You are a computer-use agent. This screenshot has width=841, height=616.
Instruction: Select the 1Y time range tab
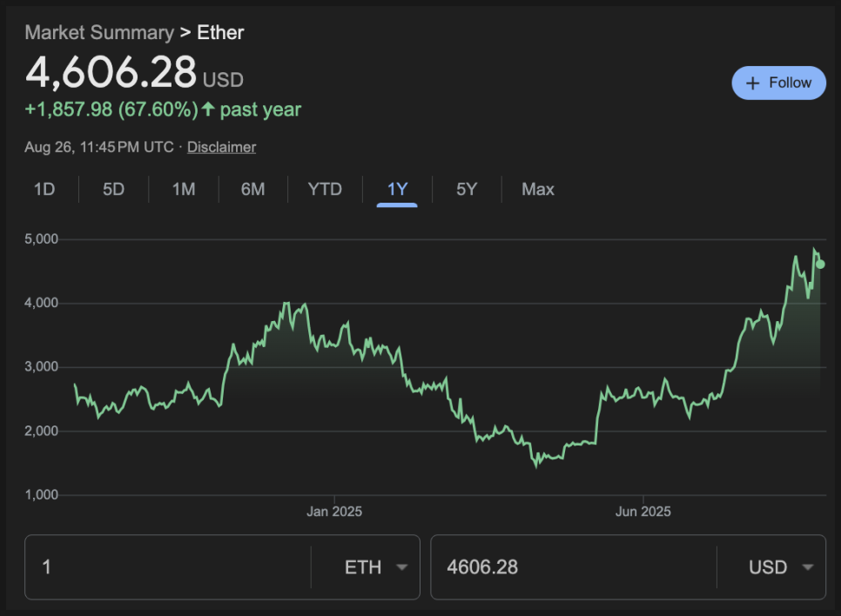tap(398, 190)
